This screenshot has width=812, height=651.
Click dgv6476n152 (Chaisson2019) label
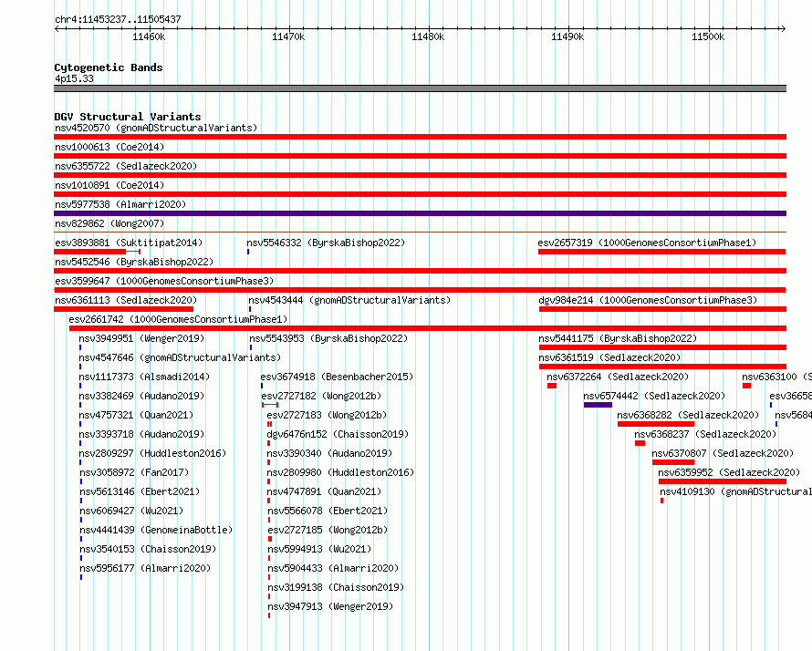pyautogui.click(x=338, y=434)
